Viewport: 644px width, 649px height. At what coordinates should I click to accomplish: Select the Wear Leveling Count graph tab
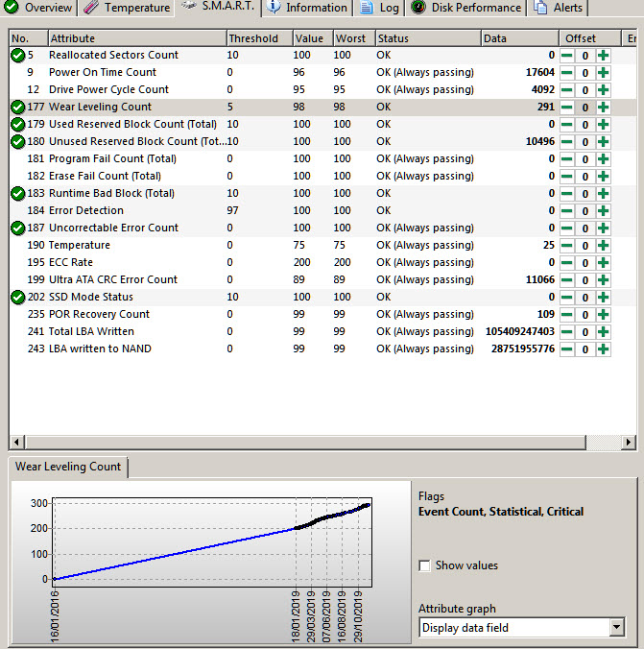[68, 467]
